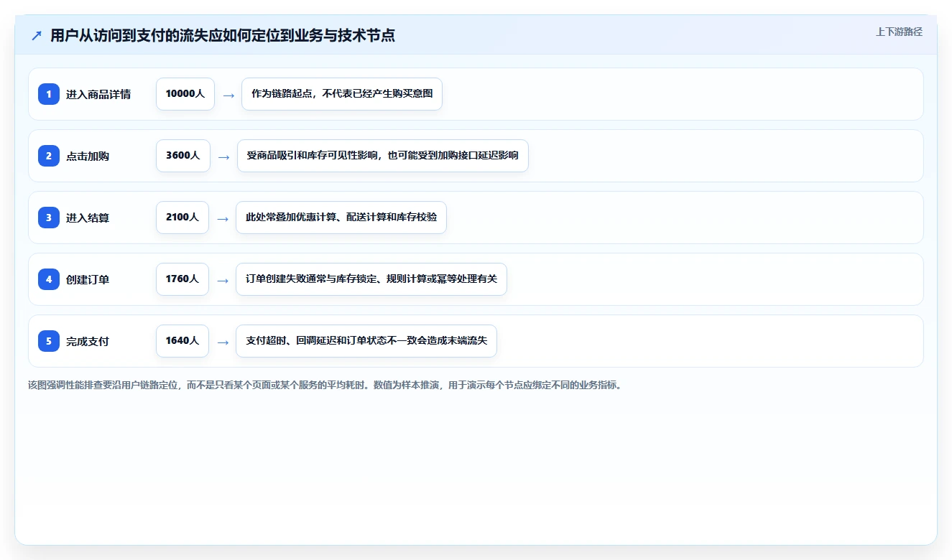
Task: Select the 进入商品详情 step label
Action: (x=98, y=94)
